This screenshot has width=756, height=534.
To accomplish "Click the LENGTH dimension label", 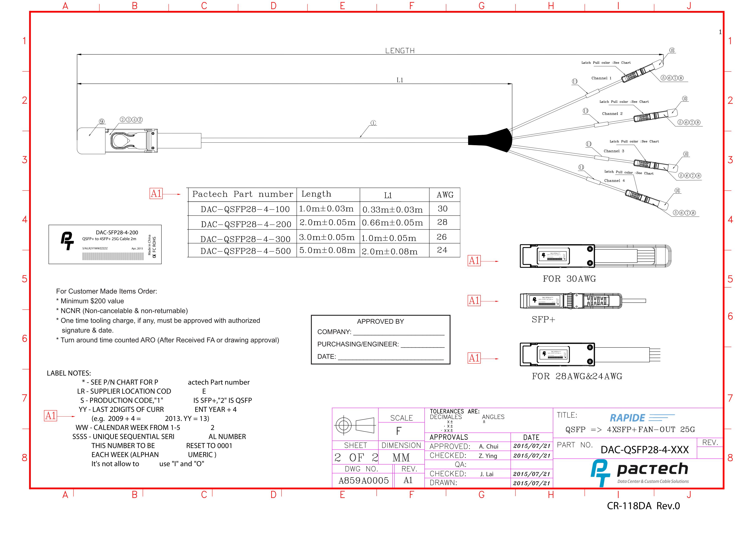I will tap(400, 51).
